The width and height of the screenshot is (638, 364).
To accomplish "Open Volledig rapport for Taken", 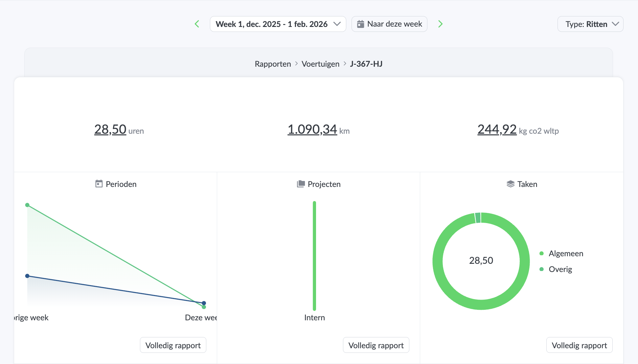I will (579, 345).
